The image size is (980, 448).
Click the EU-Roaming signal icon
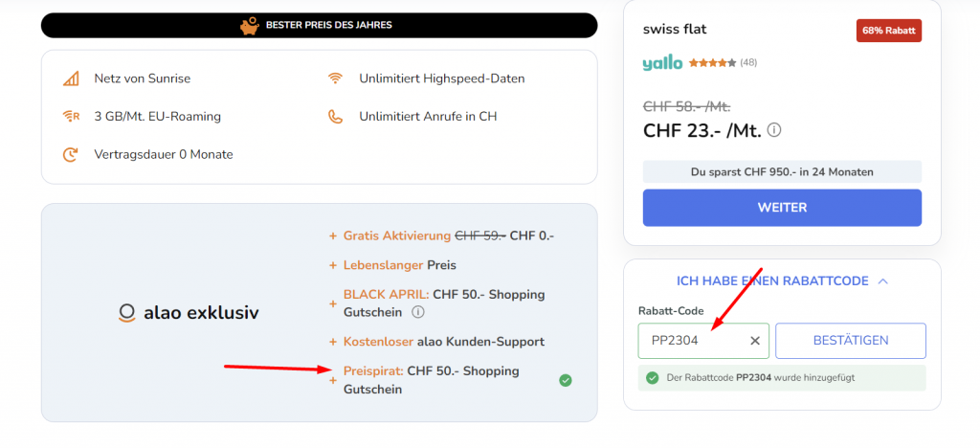pos(71,117)
